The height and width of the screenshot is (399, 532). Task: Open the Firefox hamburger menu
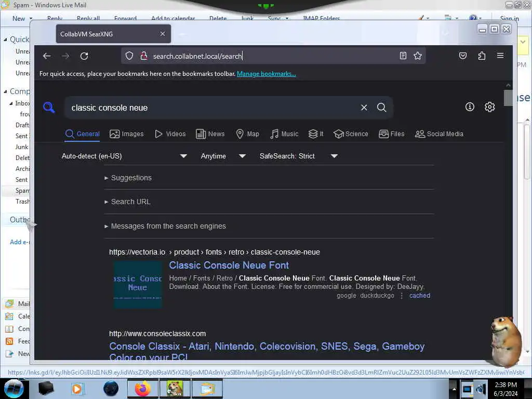click(x=500, y=55)
